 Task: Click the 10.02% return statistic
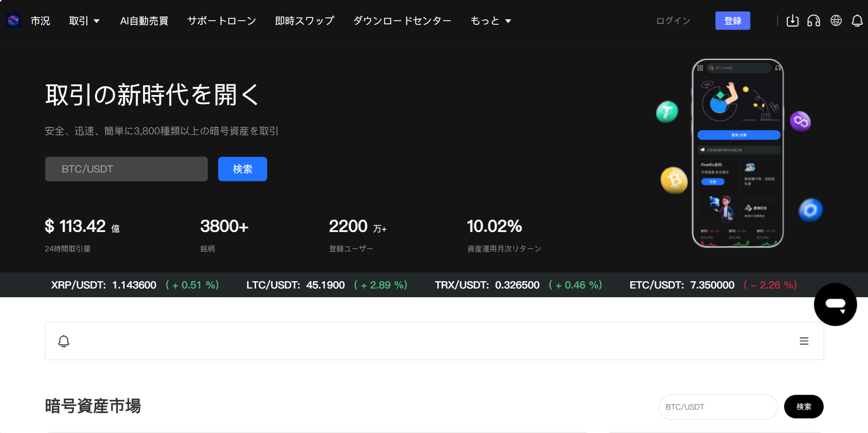[504, 235]
